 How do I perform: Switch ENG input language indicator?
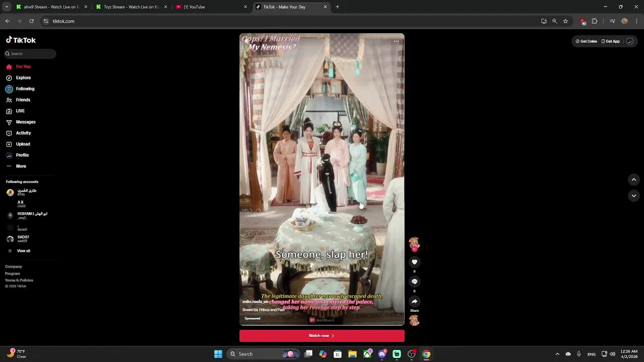coord(592,354)
